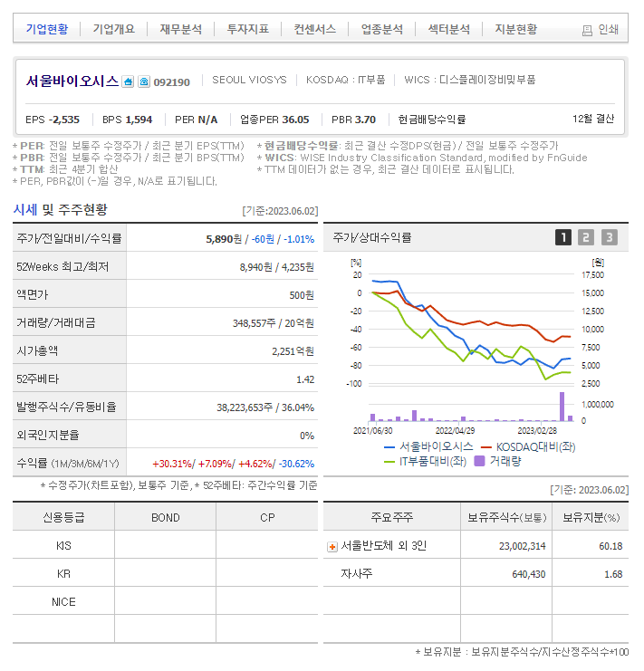Screen dimensions: 644x671
Task: Click the phone icon next to stock code
Action: coord(144,81)
